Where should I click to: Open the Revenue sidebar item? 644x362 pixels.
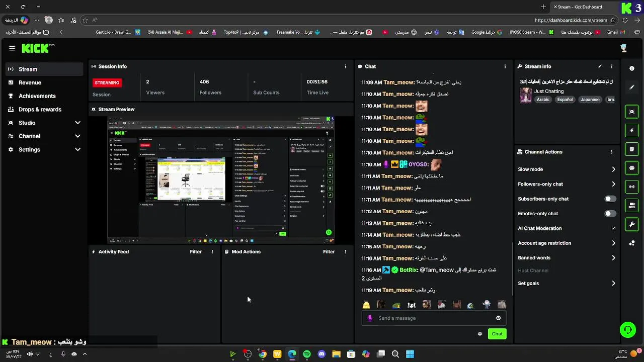[44, 82]
